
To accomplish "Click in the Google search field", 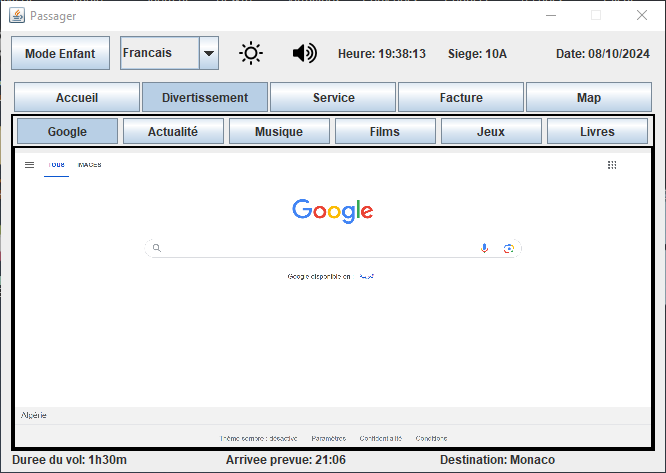I will 320,248.
